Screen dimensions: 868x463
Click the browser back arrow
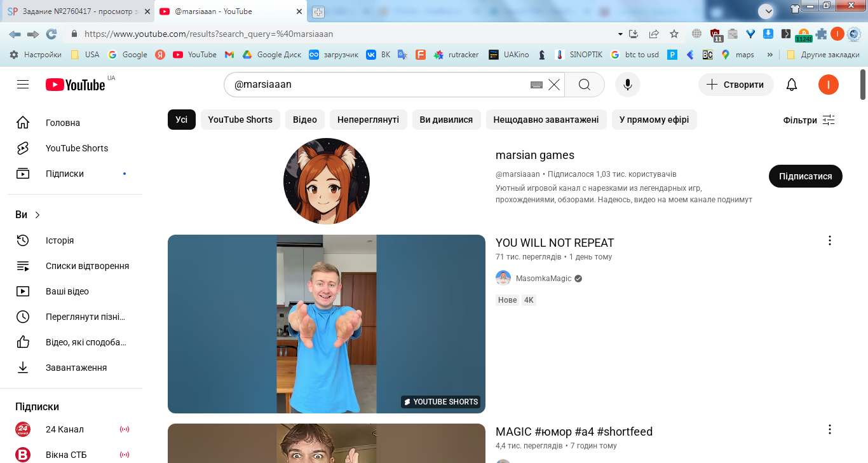point(15,34)
